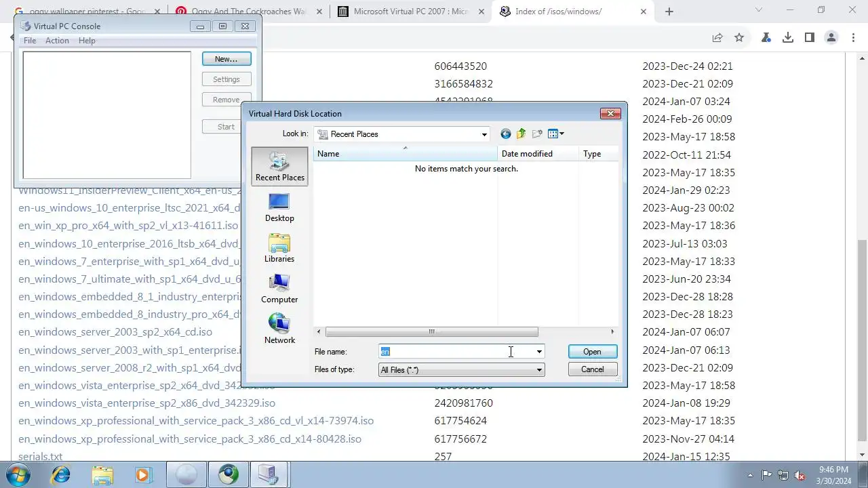Open Windows Explorer from taskbar
The image size is (868, 488).
102,474
